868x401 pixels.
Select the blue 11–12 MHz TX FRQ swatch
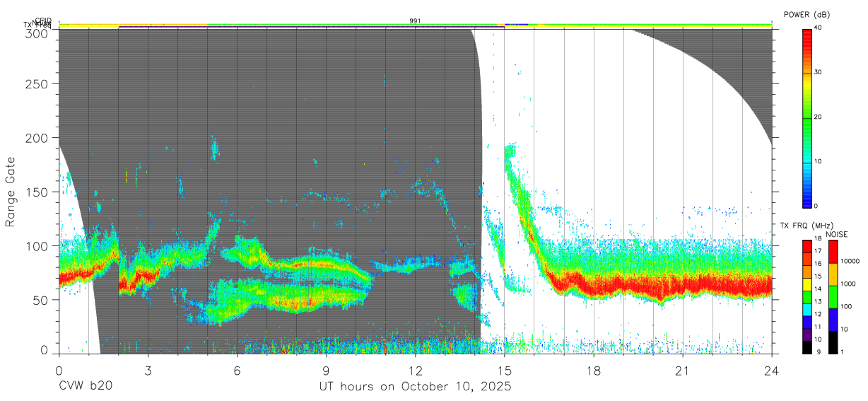click(807, 322)
